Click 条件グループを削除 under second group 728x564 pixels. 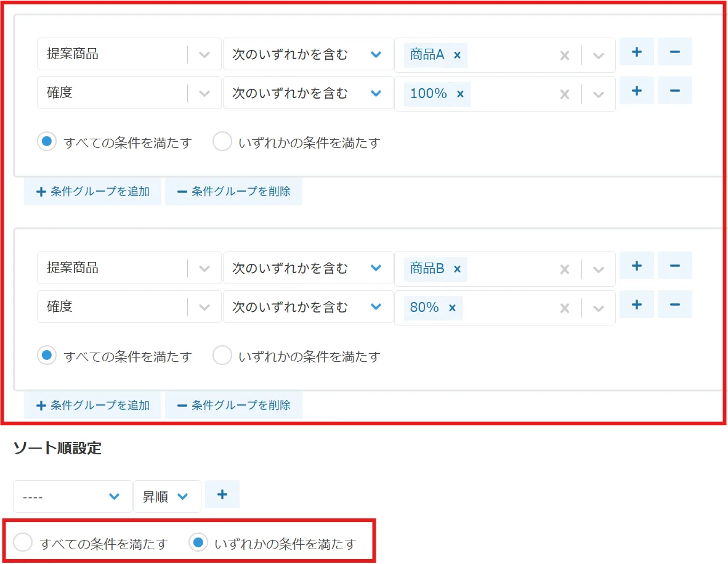click(x=233, y=405)
